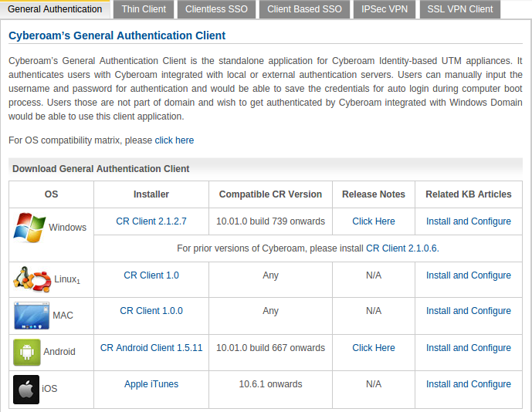The height and width of the screenshot is (412, 532).
Task: Download CR Client 2.1.2.7 for Windows
Action: (151, 221)
